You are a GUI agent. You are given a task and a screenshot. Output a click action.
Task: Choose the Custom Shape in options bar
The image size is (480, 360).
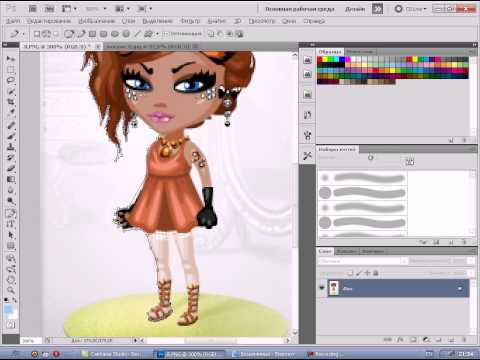coord(149,34)
